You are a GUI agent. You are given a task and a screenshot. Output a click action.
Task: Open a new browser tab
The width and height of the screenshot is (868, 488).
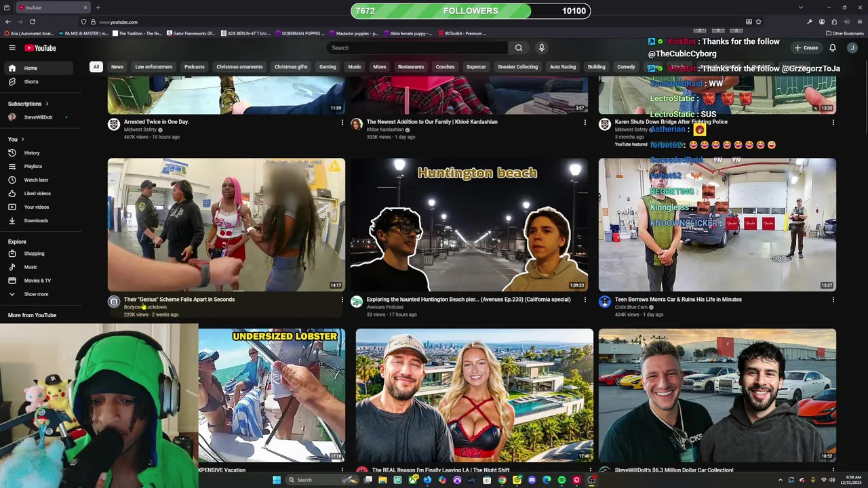point(98,7)
